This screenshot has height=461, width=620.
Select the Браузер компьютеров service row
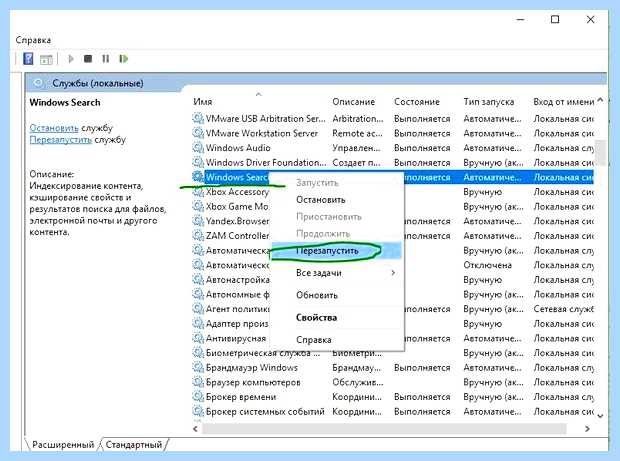(393, 382)
